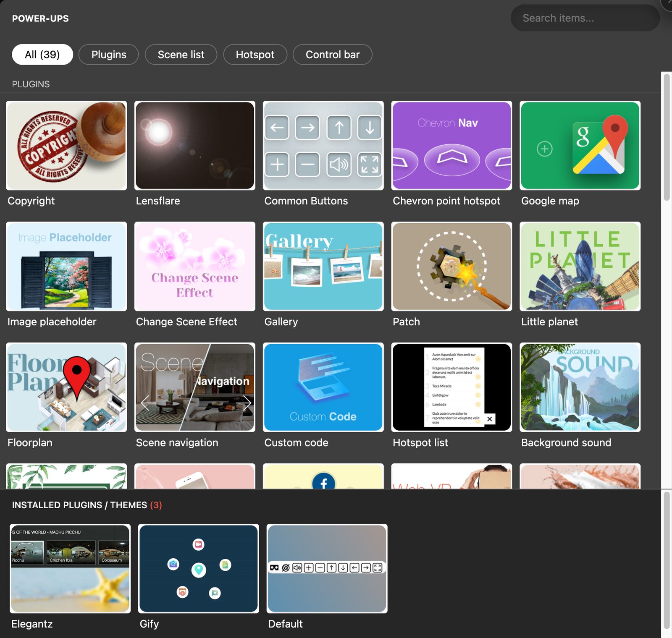Click the Patch label text
The width and height of the screenshot is (672, 638).
406,322
